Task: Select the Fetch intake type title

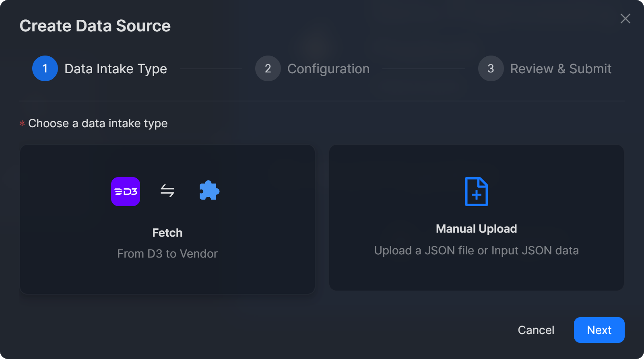Action: [167, 233]
